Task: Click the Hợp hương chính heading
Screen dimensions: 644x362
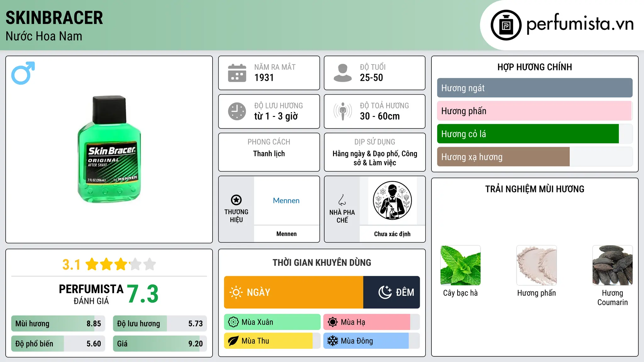Action: [535, 67]
